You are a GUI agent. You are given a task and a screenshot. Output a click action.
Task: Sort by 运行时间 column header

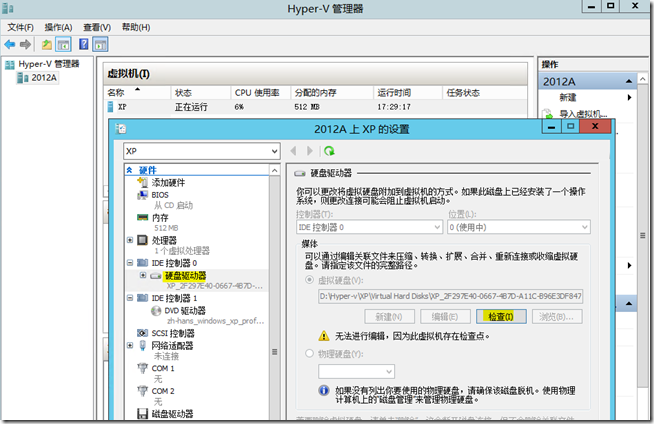point(408,93)
